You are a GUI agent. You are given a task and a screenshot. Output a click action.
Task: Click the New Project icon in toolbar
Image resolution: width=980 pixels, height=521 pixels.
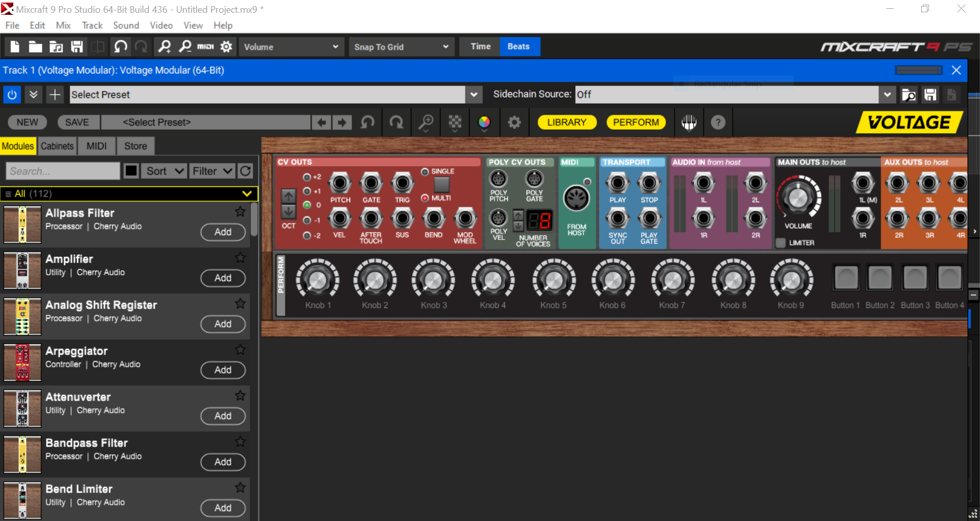[x=15, y=47]
